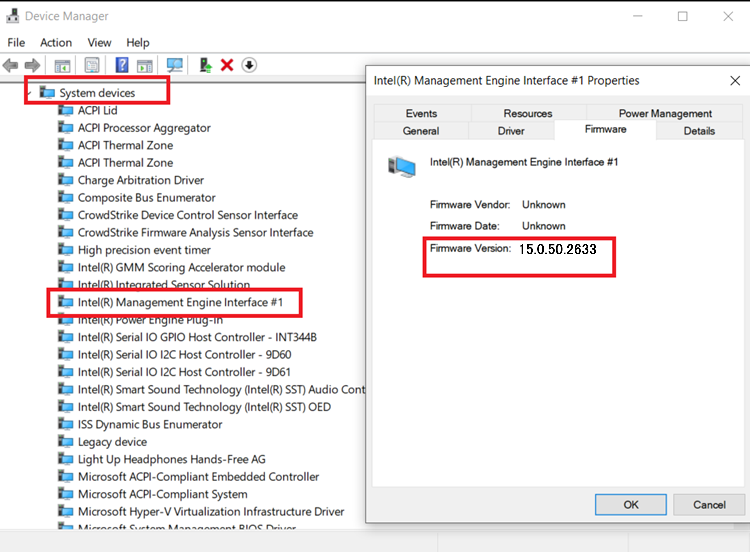Click the Show/Hide Console Tree toolbar icon
This screenshot has height=552, width=750.
tap(62, 66)
